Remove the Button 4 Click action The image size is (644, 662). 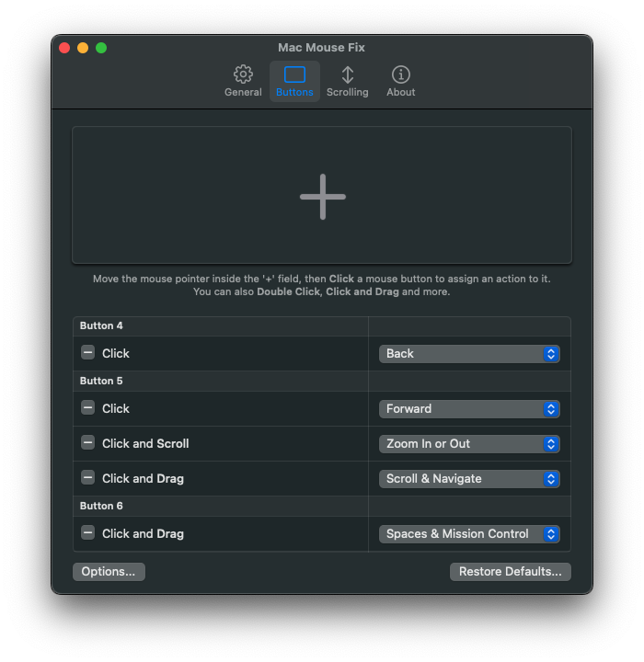87,352
